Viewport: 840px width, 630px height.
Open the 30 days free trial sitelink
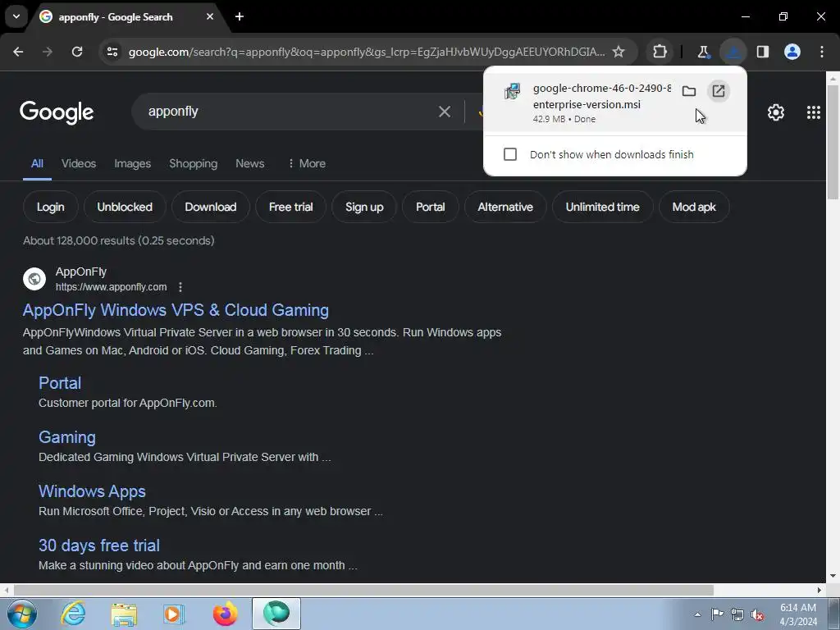[x=99, y=546]
